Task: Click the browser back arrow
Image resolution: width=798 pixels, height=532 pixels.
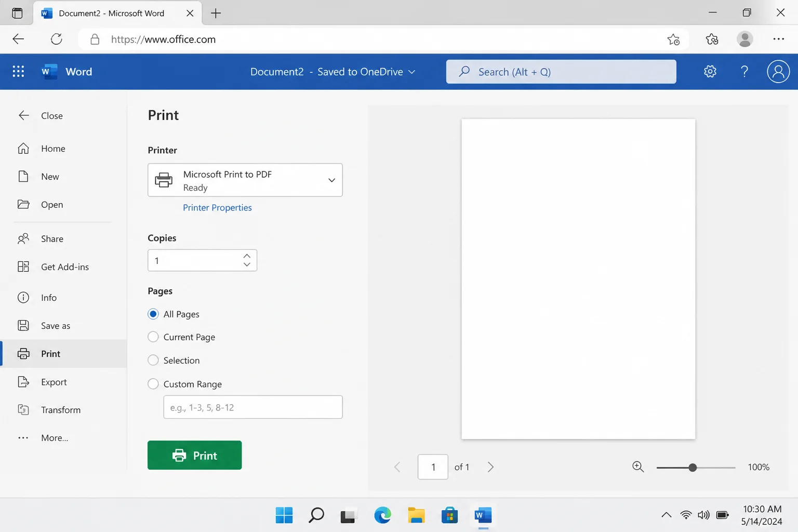Action: click(x=18, y=39)
